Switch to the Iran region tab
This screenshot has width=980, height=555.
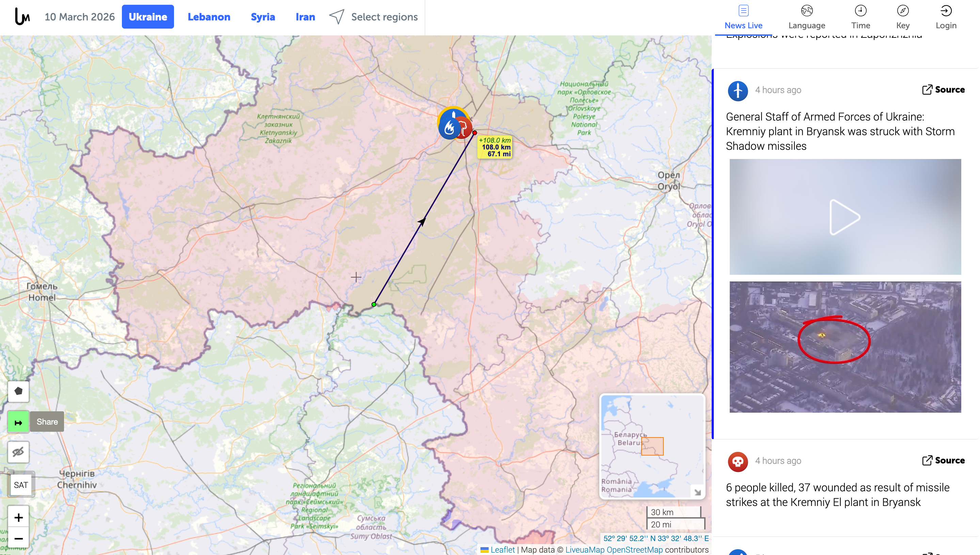click(x=306, y=17)
